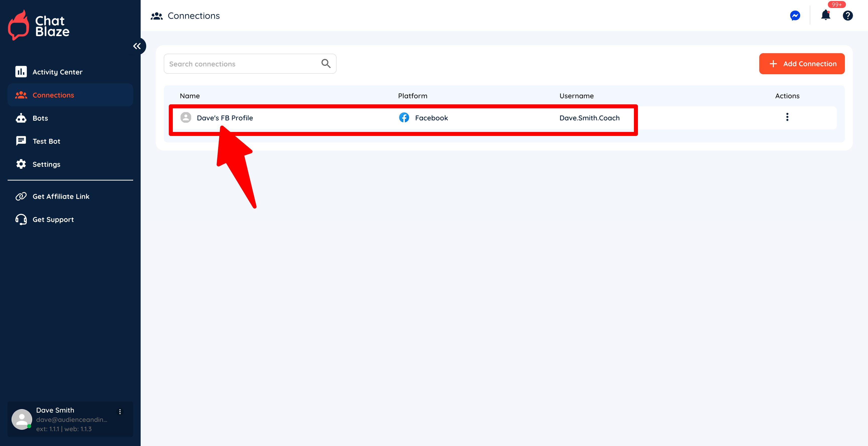This screenshot has height=446, width=868.
Task: Click the Dave's FB Profile avatar icon
Action: coord(186,117)
